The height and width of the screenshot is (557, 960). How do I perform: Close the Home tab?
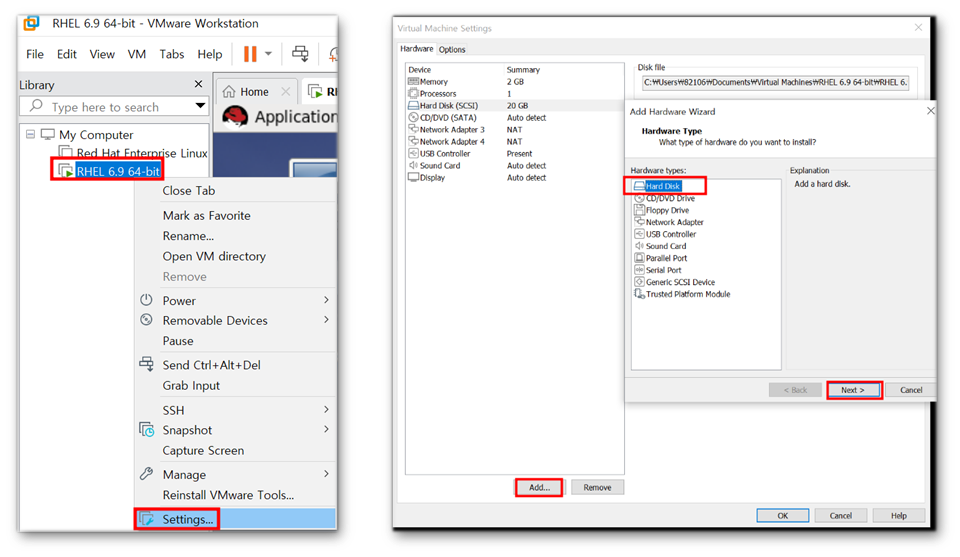pos(285,92)
